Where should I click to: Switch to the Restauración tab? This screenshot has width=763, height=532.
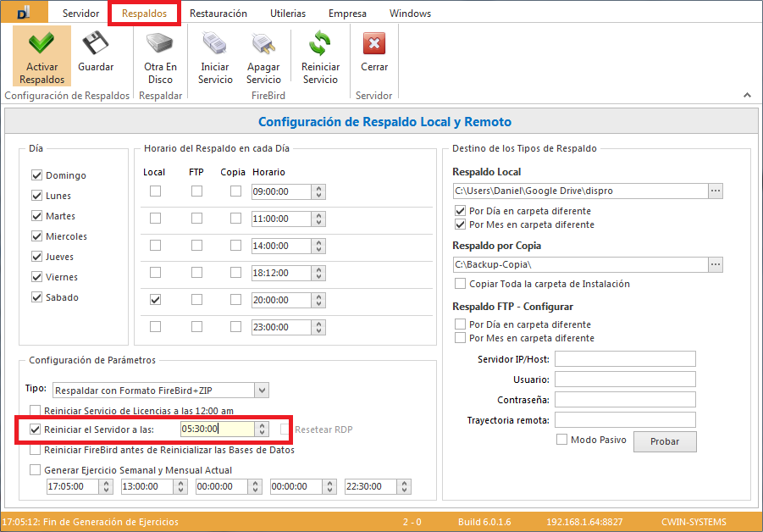coord(218,14)
